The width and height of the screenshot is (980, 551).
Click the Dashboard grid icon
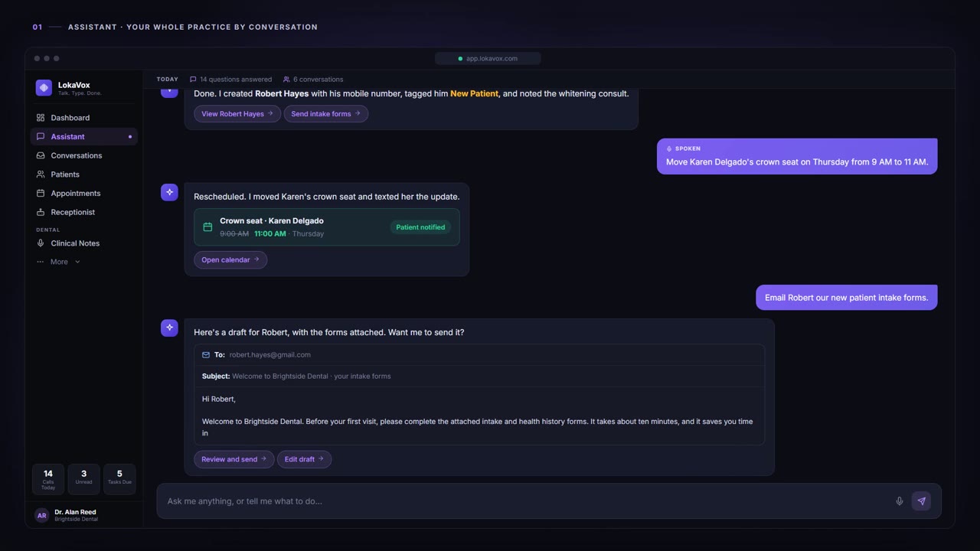(x=41, y=118)
